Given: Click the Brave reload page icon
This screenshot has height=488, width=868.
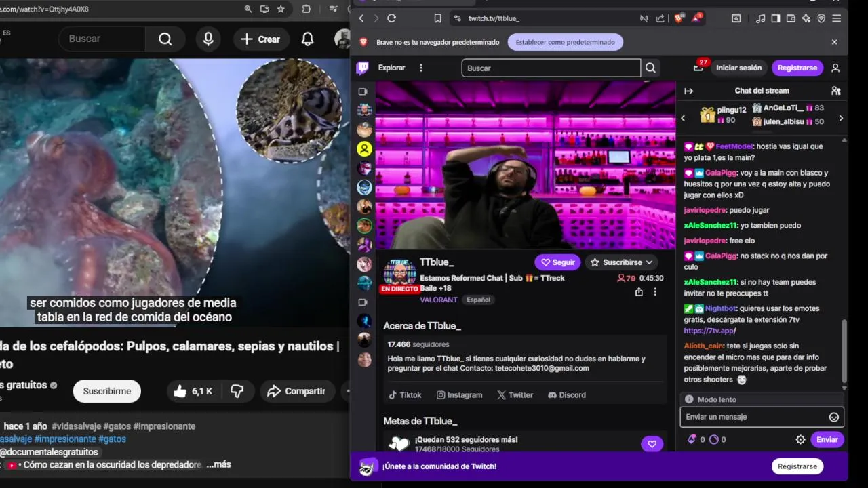Looking at the screenshot, I should click(x=391, y=18).
